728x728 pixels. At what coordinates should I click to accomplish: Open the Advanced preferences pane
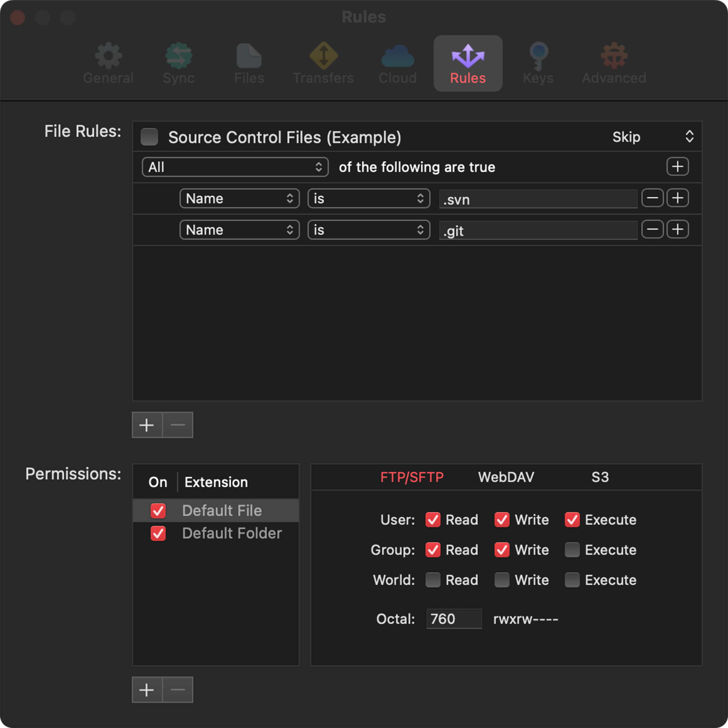tap(613, 62)
